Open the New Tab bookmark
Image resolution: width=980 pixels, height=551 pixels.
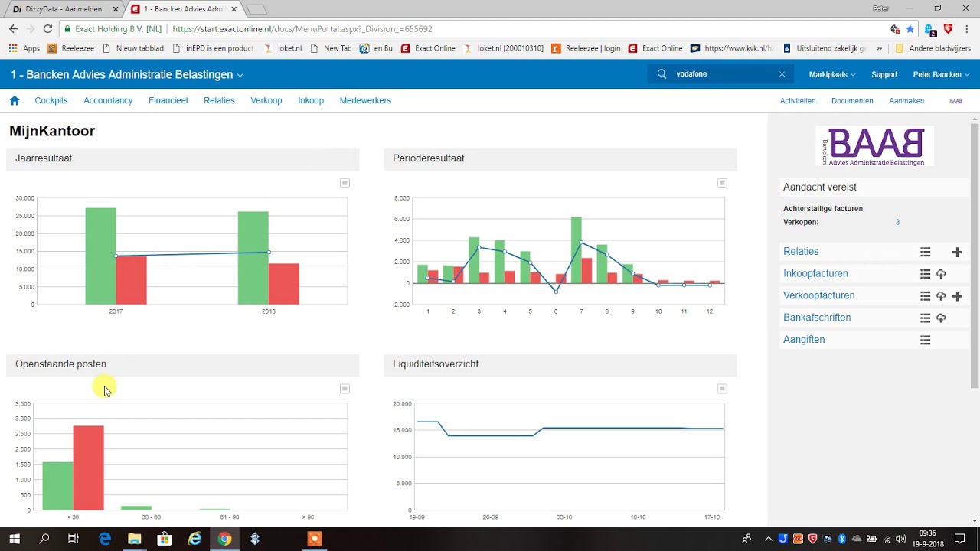tap(330, 48)
